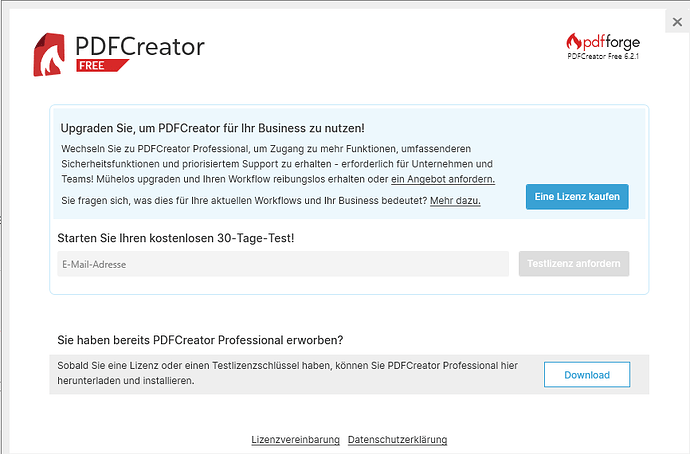Click the "Sie haben bereits PDFCreator Professional erworben" heading
690x454 pixels.
click(200, 340)
